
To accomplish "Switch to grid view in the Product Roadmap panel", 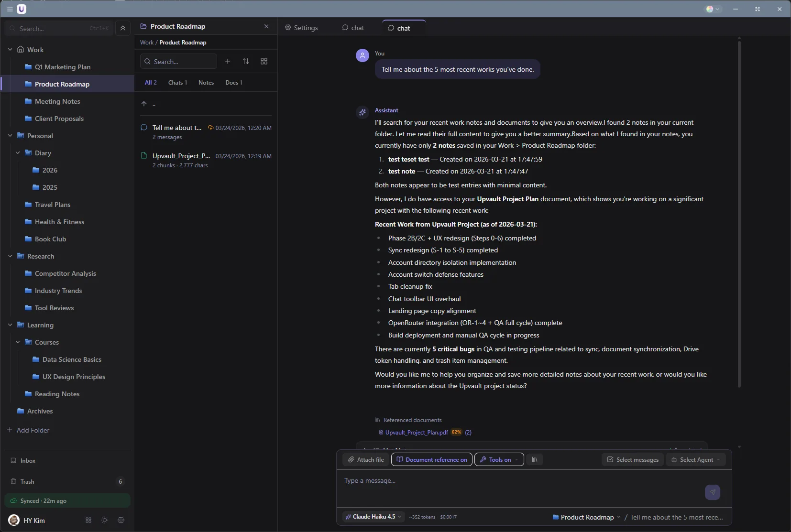I will click(264, 61).
